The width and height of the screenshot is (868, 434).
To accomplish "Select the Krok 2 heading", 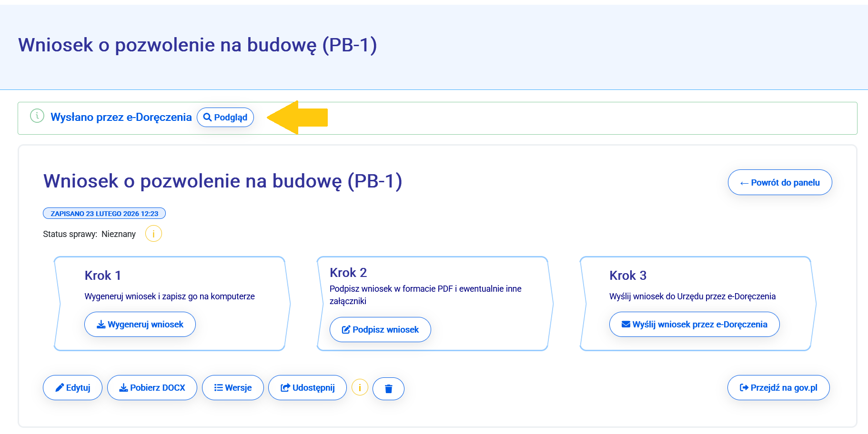I will click(x=348, y=273).
